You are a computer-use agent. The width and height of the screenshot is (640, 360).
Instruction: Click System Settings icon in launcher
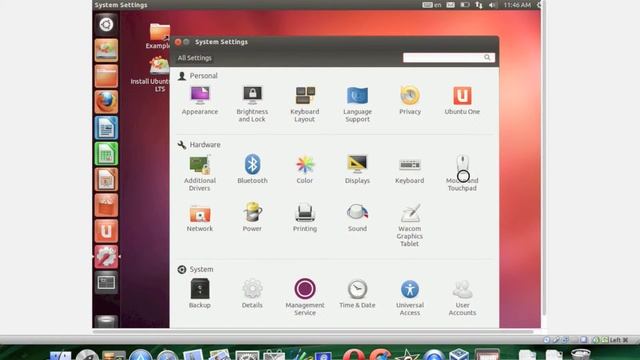106,257
